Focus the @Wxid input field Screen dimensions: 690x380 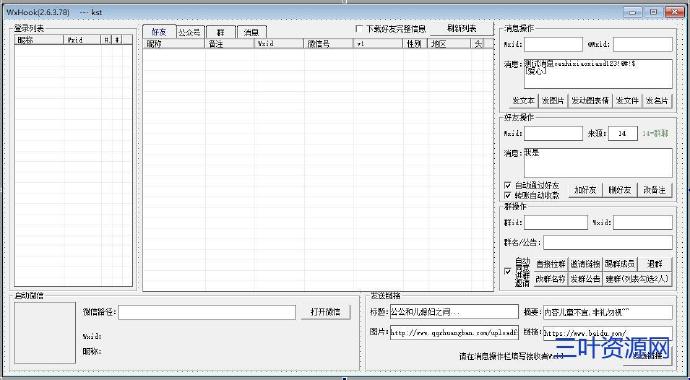coord(642,44)
